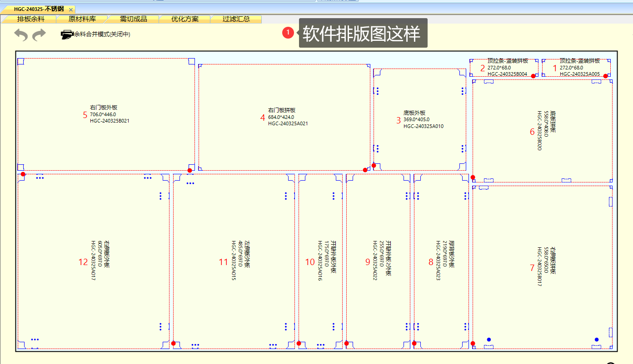Open the 原材料库 tab
633x364 pixels.
pyautogui.click(x=82, y=19)
